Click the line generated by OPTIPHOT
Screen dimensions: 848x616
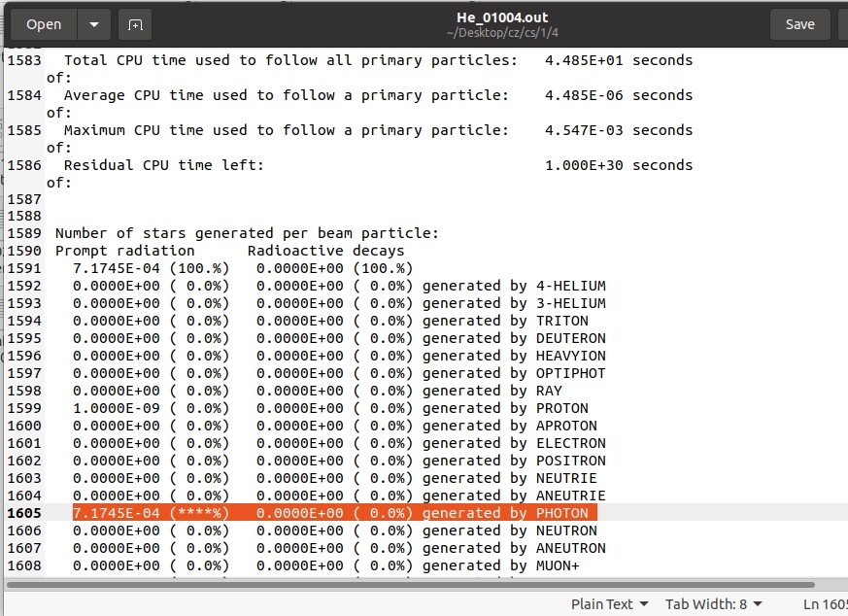pos(339,373)
